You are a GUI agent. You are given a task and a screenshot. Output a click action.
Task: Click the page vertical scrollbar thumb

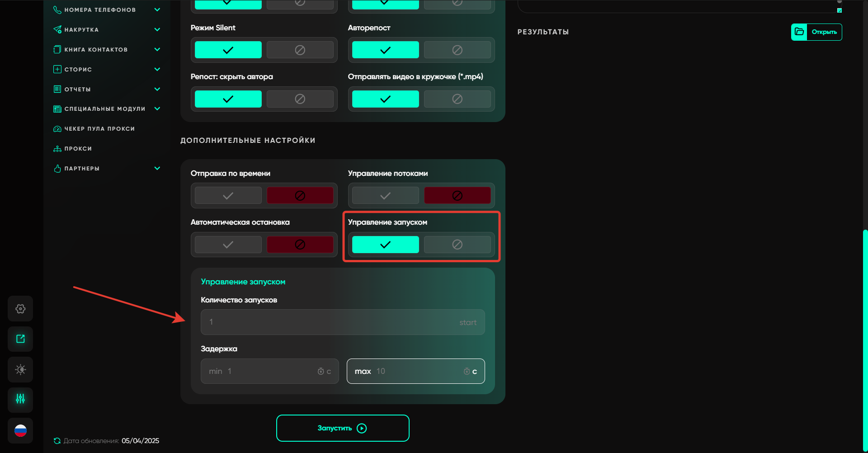(x=865, y=339)
